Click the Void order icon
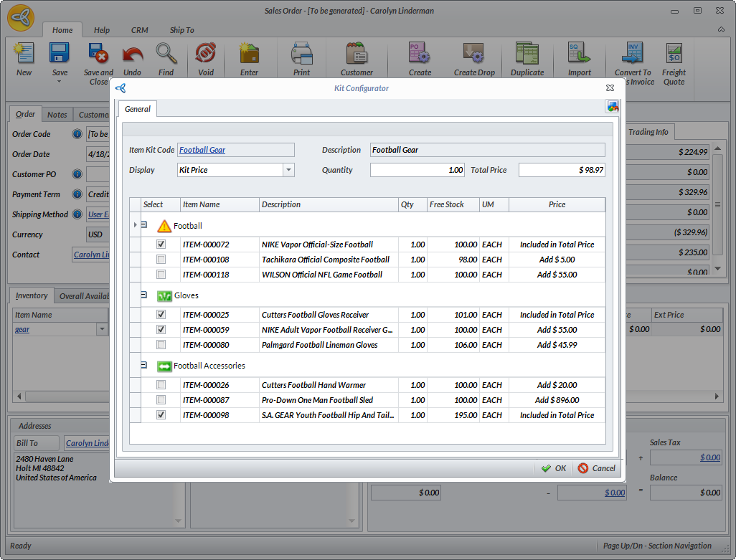This screenshot has height=560, width=736. (x=206, y=54)
